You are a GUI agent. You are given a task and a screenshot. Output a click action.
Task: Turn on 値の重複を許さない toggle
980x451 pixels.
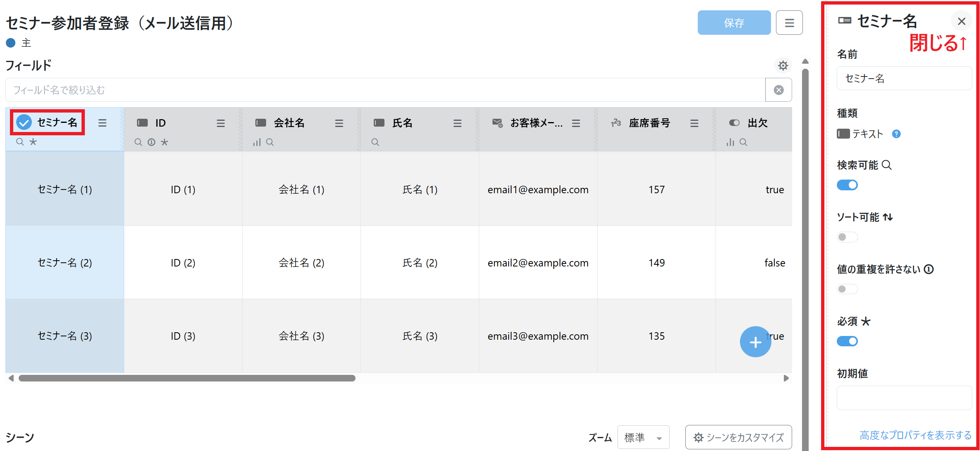click(847, 289)
